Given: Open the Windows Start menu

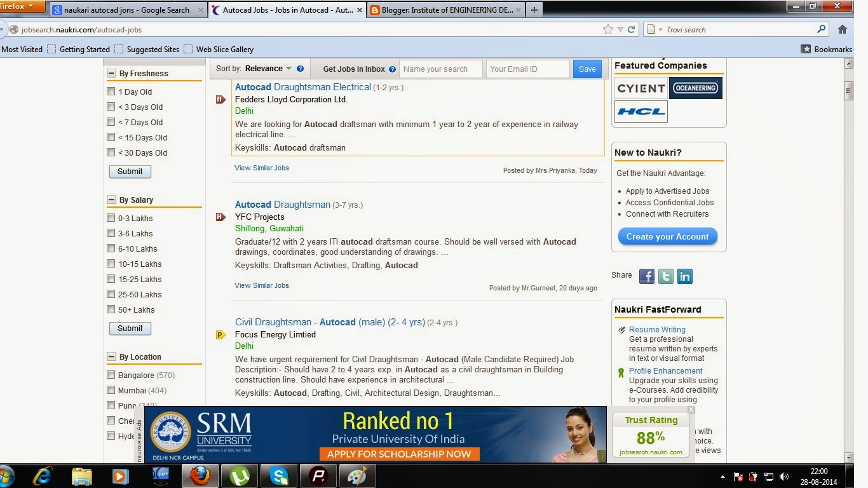Looking at the screenshot, I should pyautogui.click(x=6, y=476).
